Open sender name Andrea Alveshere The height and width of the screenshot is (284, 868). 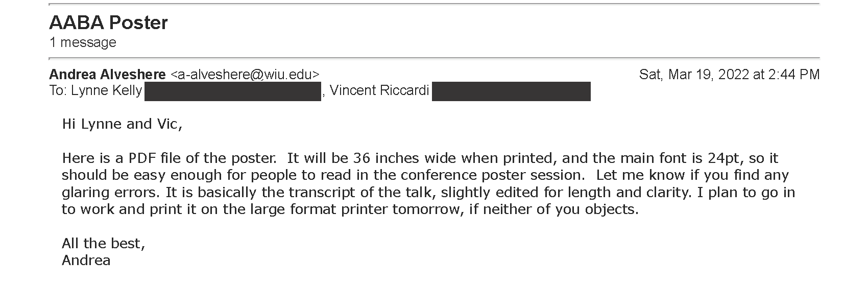pos(107,75)
